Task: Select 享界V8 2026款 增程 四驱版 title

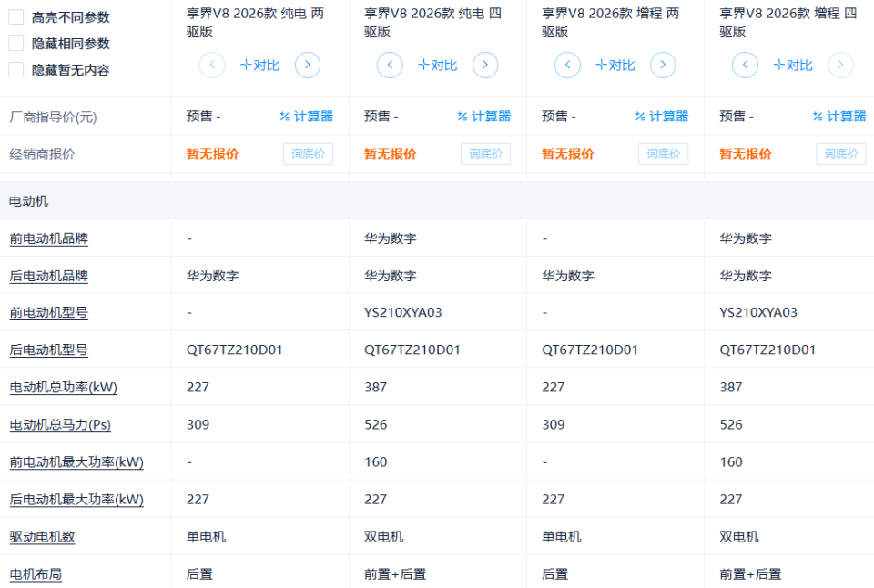Action: pos(788,22)
